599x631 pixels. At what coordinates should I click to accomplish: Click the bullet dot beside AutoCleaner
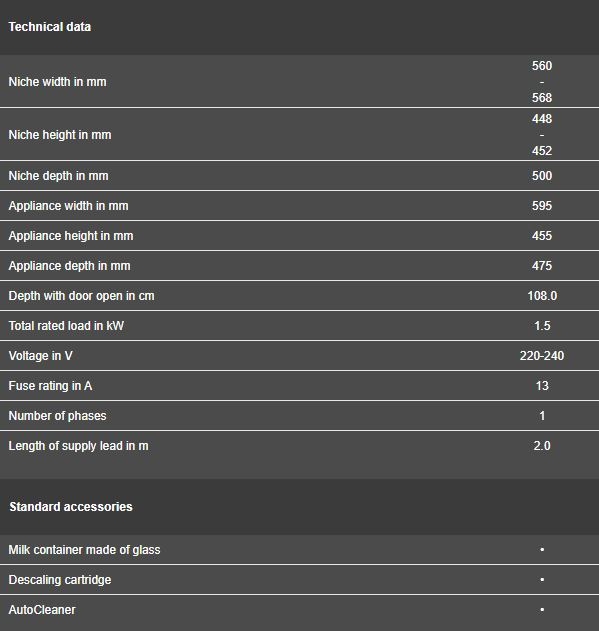(542, 610)
